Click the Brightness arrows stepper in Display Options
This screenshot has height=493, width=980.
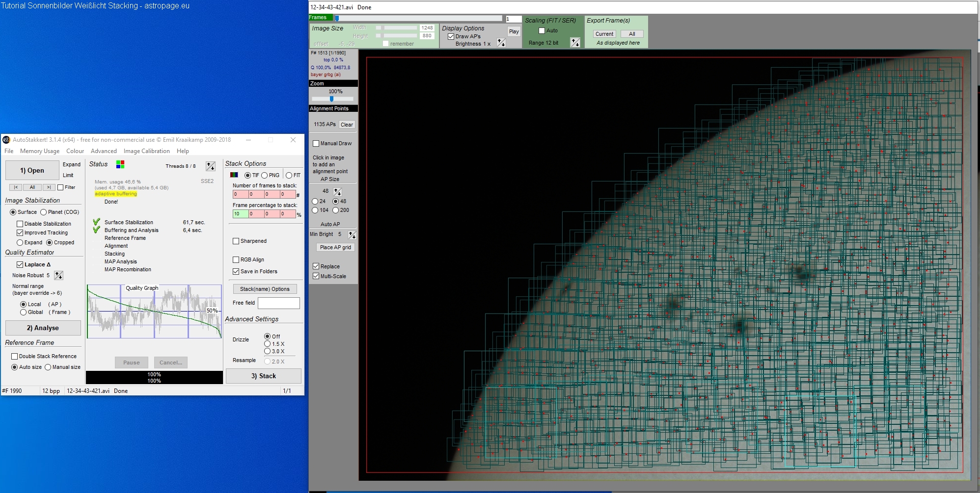[501, 43]
